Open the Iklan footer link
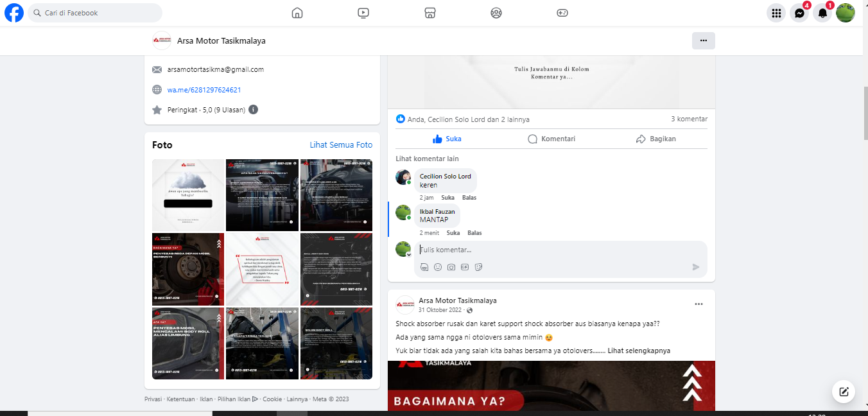Viewport: 868px width, 416px height. click(206, 399)
